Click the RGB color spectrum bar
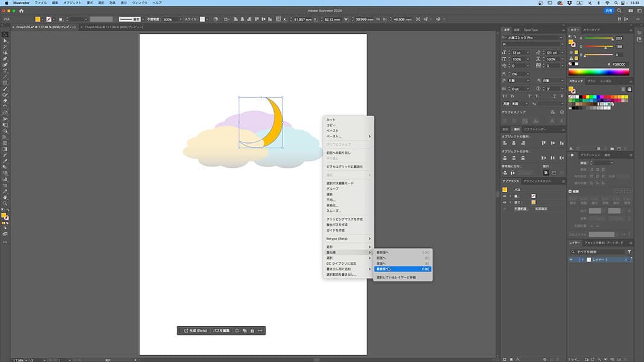 click(x=599, y=72)
